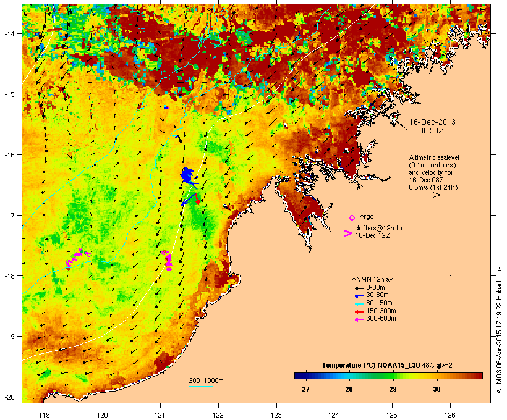Click the colorbar tick label 29
This screenshot has height=420, width=507.
[x=393, y=389]
